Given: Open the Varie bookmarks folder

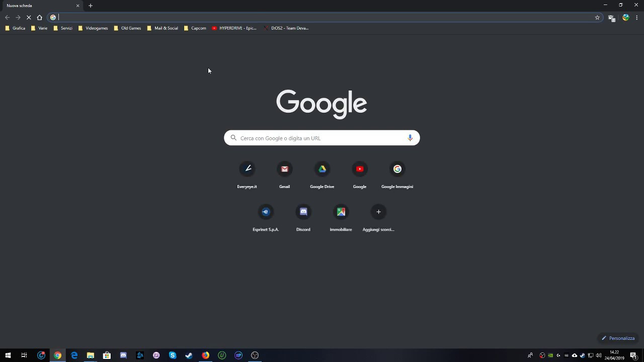Looking at the screenshot, I should click(x=39, y=28).
